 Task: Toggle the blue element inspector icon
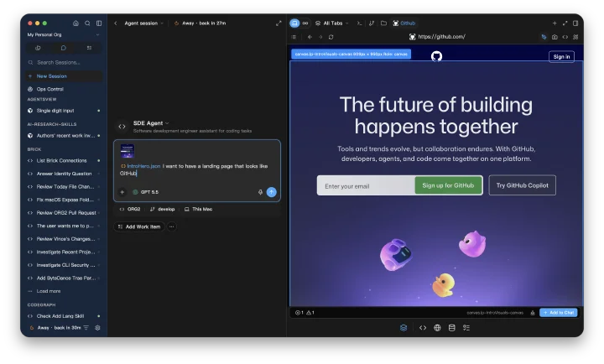pos(544,37)
